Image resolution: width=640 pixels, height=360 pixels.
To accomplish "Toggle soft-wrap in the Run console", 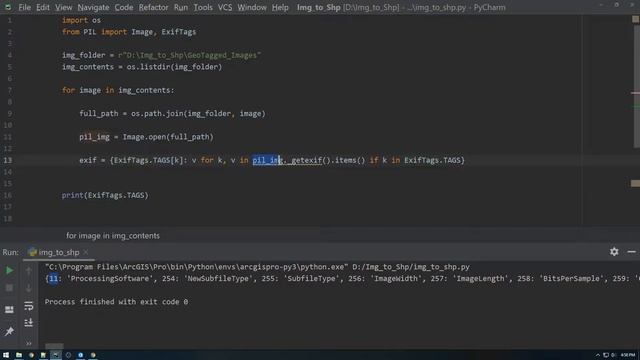I will tap(29, 306).
